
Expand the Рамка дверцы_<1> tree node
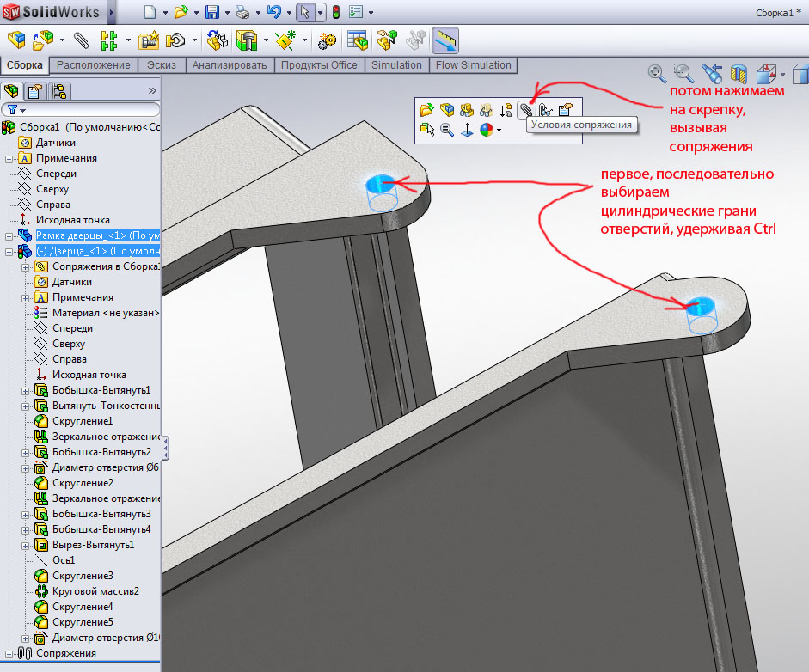tap(9, 235)
